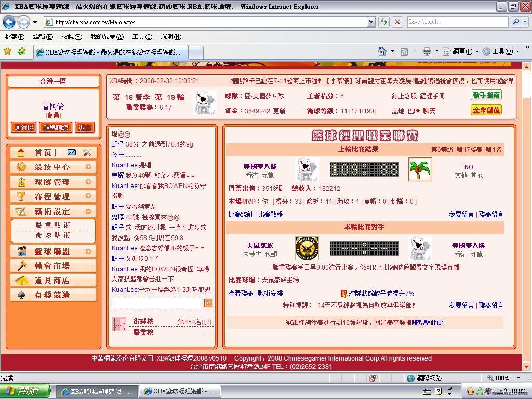Open the 比賽戰報 link
The height and width of the screenshot is (399, 532).
tap(270, 215)
